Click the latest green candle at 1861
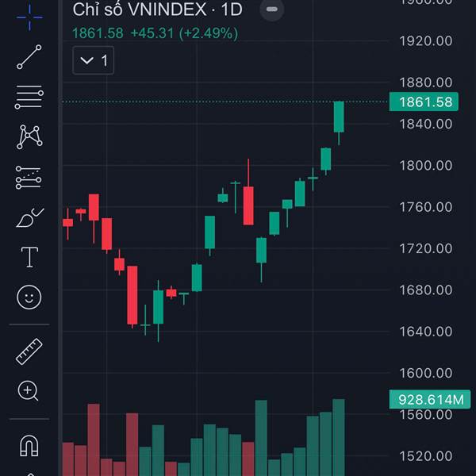This screenshot has width=476, height=476. pyautogui.click(x=339, y=117)
